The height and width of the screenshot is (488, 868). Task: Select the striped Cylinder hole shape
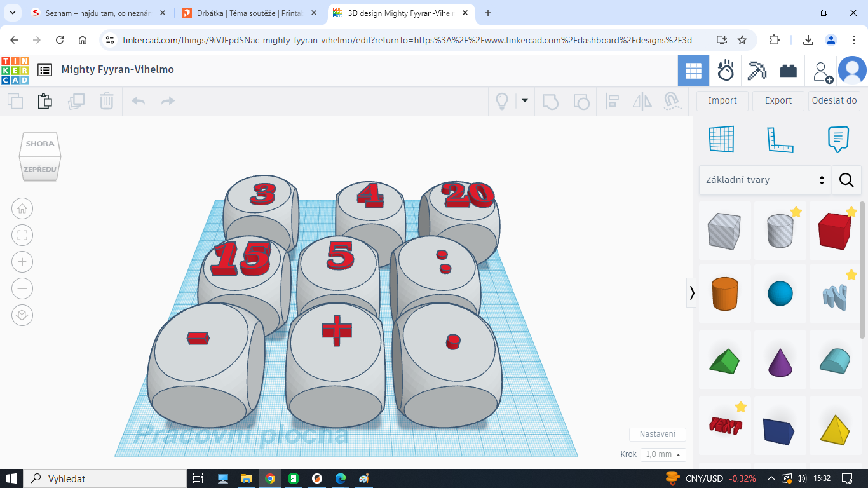[780, 231]
